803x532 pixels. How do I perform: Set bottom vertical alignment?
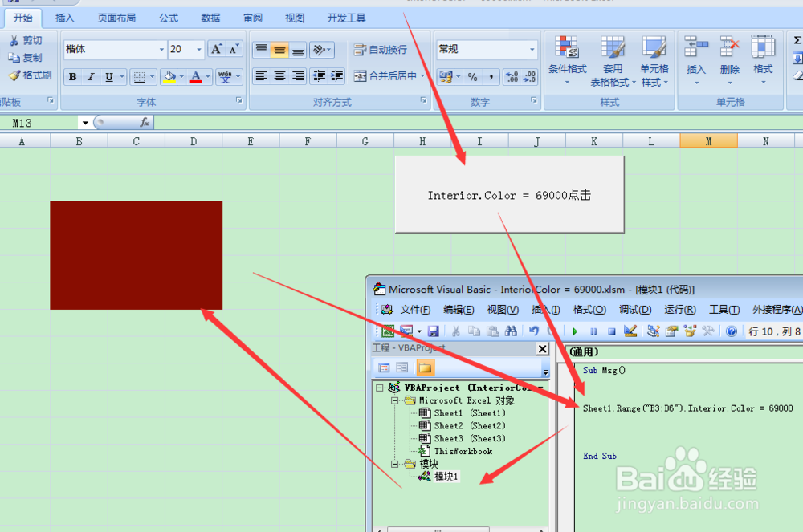click(x=298, y=49)
